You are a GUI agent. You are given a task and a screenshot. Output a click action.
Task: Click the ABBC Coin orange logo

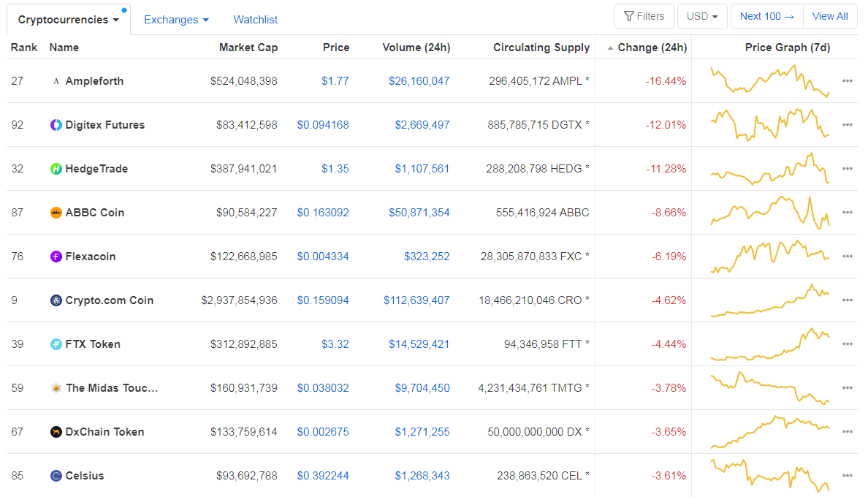pos(56,213)
